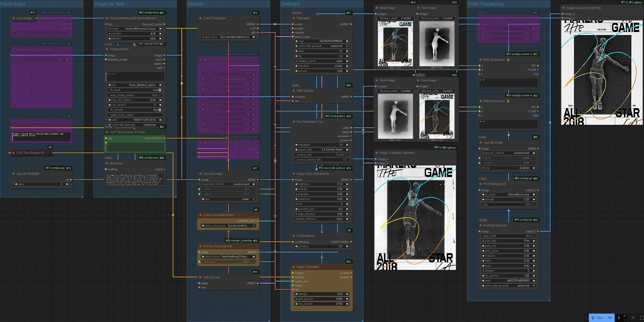Collapse the KSampler node via its dot
The height and width of the screenshot is (322, 644).
[294, 18]
